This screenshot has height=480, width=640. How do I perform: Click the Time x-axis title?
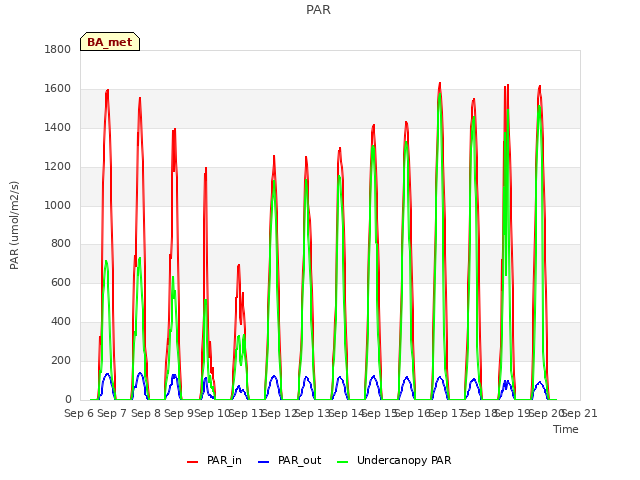tap(566, 429)
